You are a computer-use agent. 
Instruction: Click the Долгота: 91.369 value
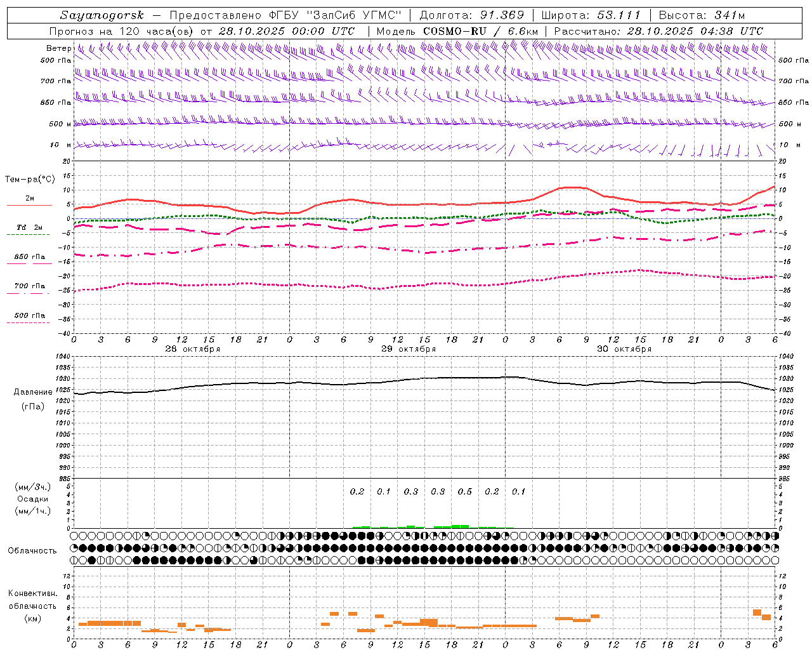click(x=472, y=15)
